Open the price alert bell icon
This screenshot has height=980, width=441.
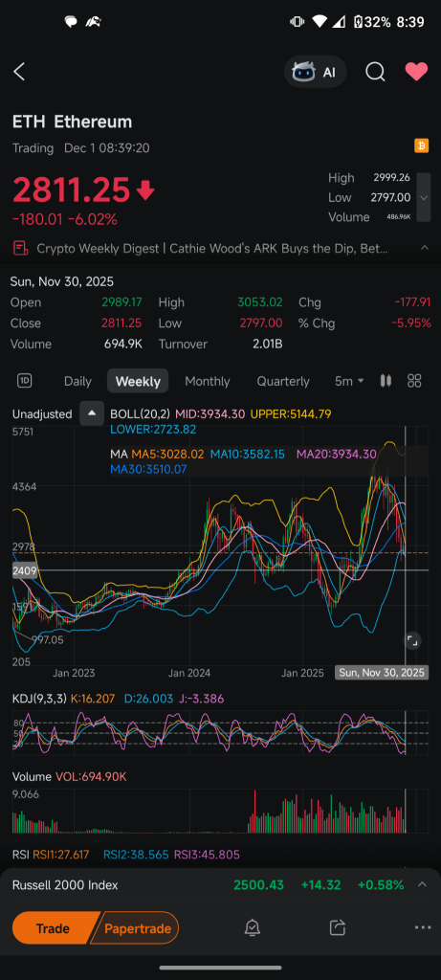(x=252, y=928)
